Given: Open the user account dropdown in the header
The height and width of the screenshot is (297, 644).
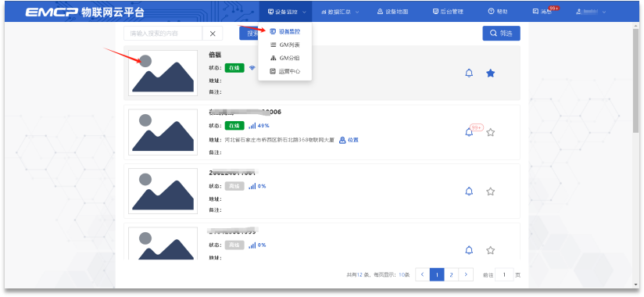Looking at the screenshot, I should click(x=591, y=12).
